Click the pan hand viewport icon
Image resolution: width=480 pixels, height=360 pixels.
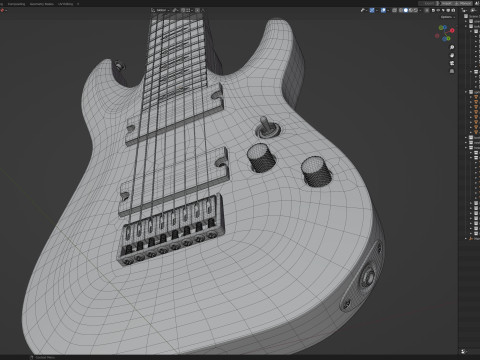coord(452,55)
